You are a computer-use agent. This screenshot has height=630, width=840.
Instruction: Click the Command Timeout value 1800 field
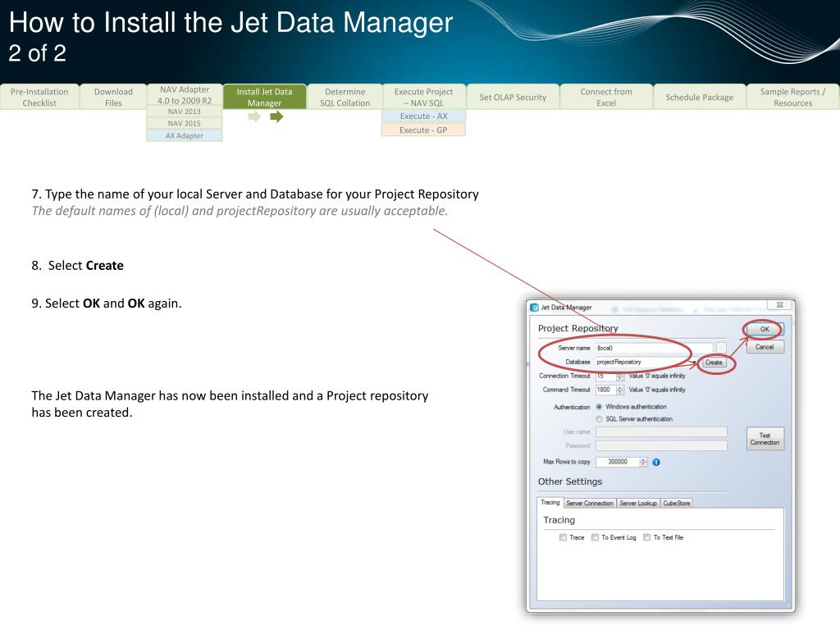[606, 390]
